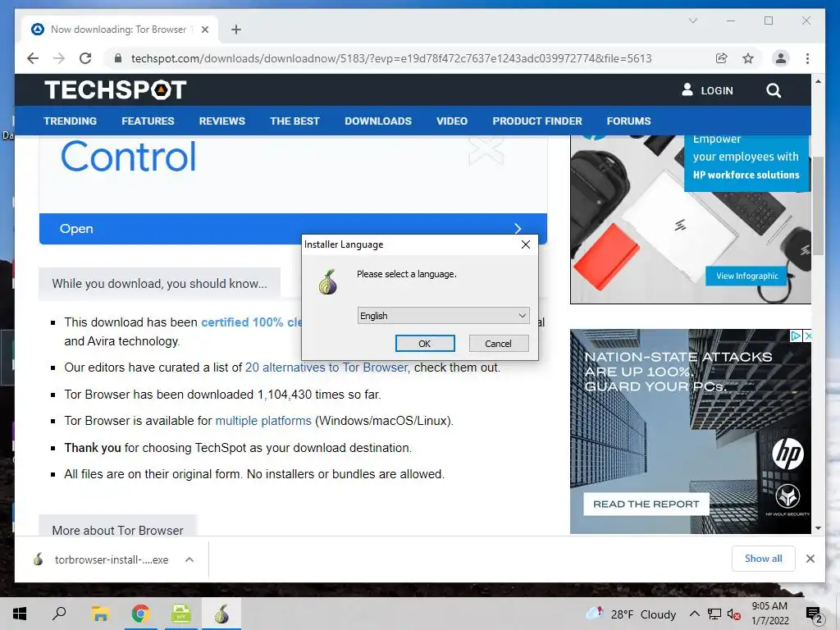Close the Installer Language dialog
Screen dimensions: 840x630
pyautogui.click(x=526, y=244)
